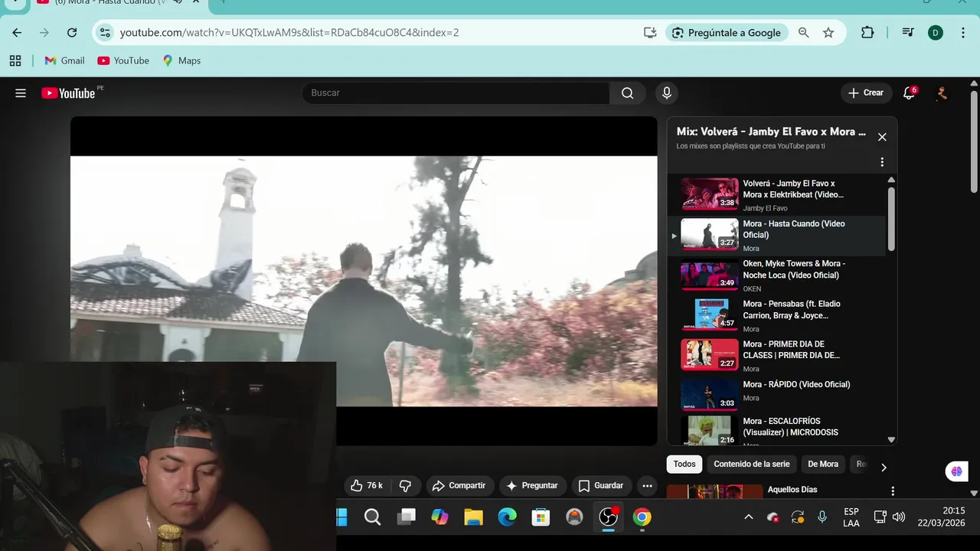Open the 20:15 clock and date
This screenshot has width=980, height=551.
point(942,517)
